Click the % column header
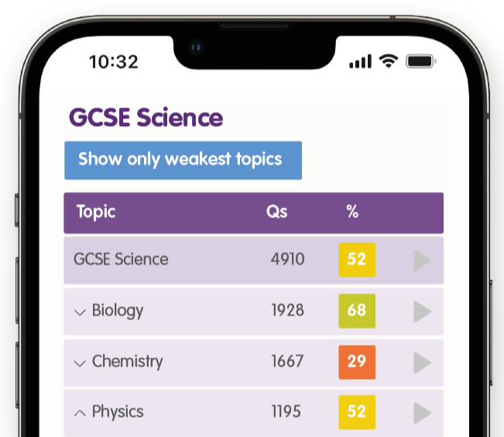 coord(352,212)
